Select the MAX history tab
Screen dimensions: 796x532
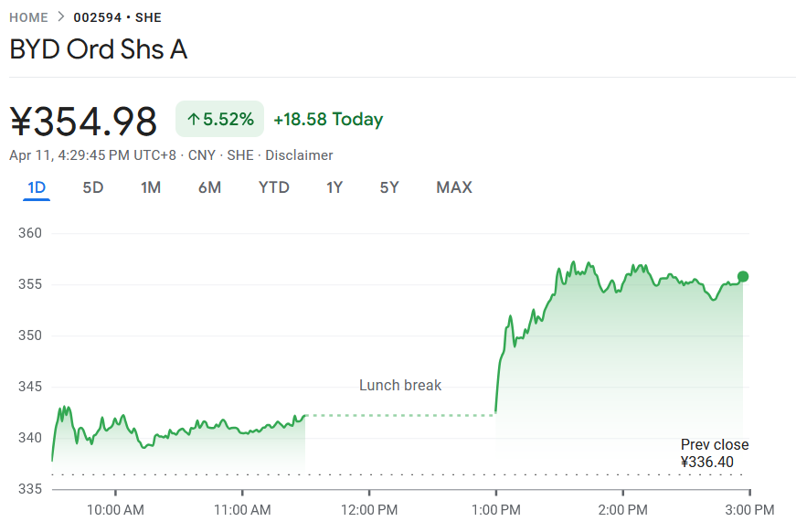(453, 186)
